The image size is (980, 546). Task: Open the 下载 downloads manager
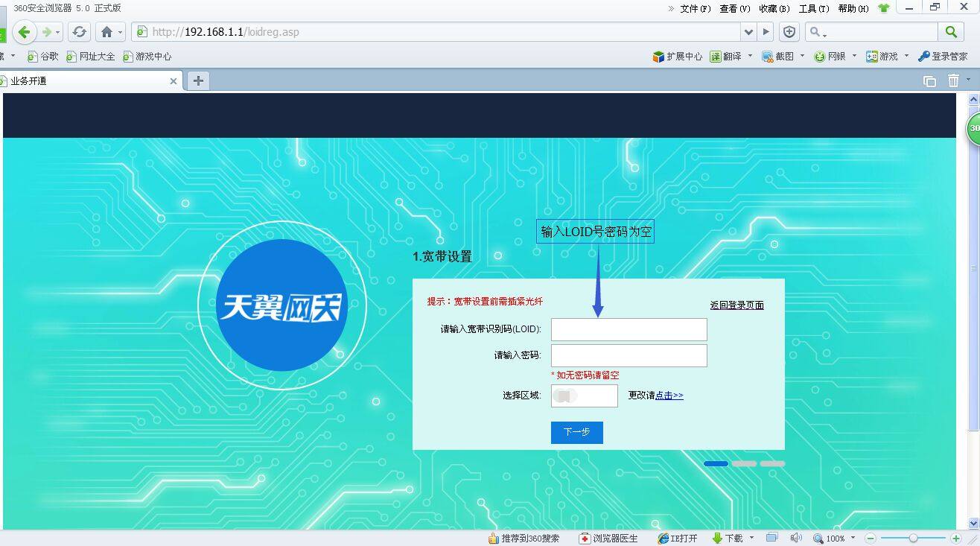(728, 538)
